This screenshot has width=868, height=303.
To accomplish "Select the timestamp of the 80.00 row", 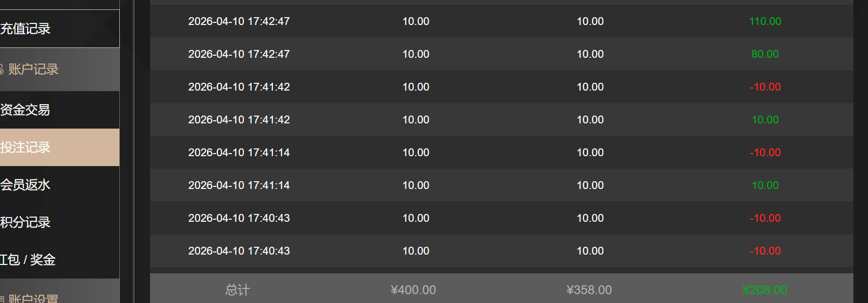I will 239,54.
